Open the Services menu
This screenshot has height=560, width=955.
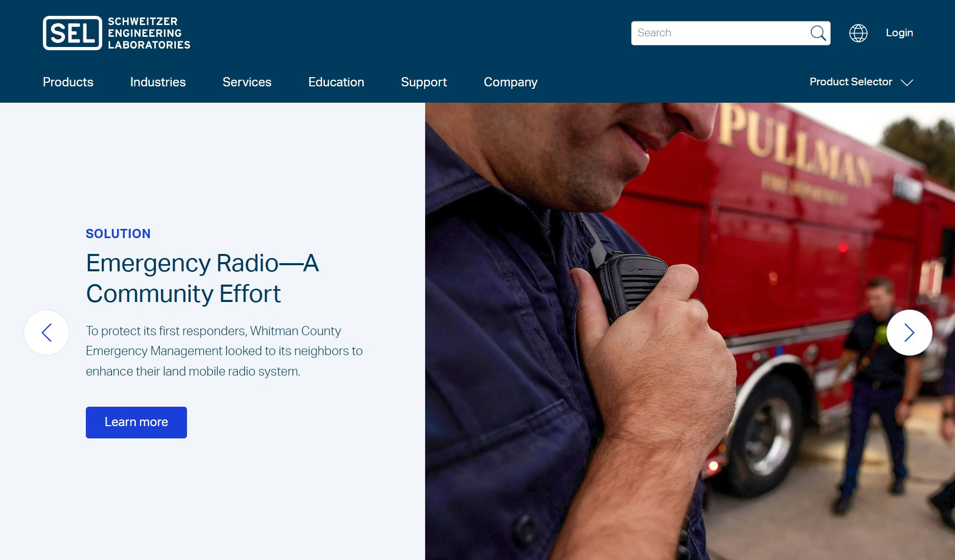(x=247, y=82)
